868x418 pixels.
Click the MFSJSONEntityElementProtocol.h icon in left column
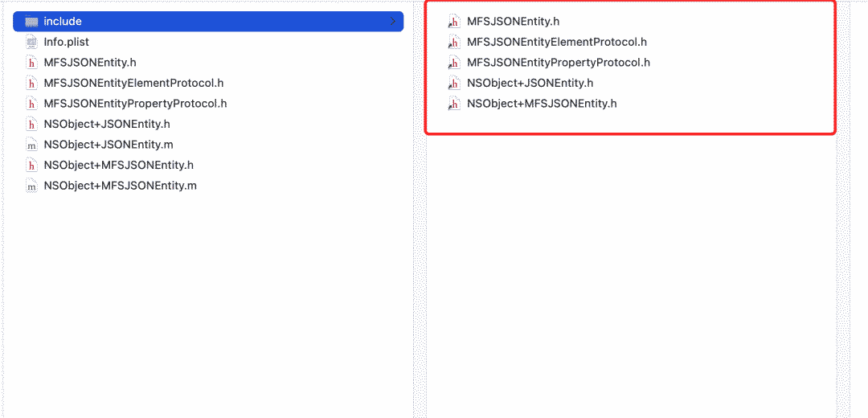(32, 83)
